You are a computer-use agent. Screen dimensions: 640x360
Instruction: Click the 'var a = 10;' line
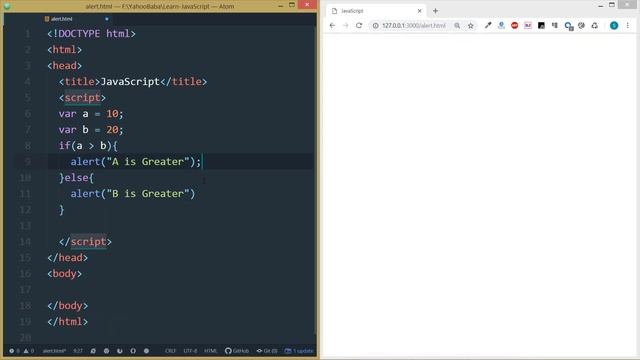coord(91,113)
